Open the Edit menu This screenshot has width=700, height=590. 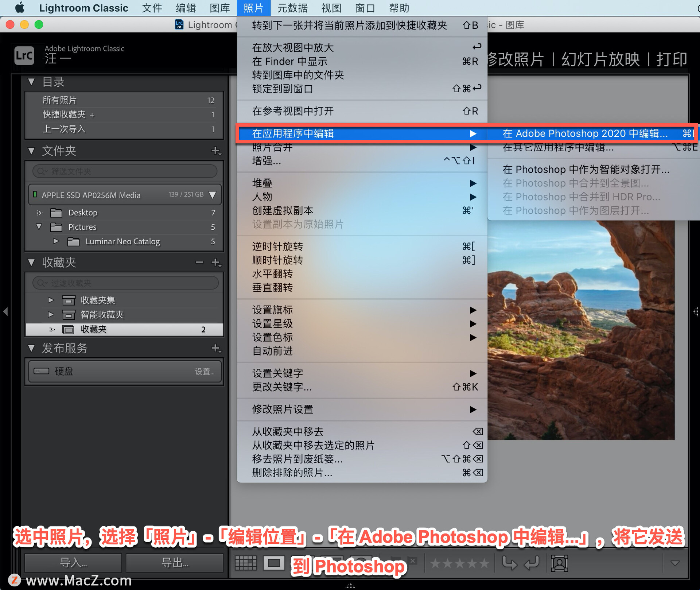[x=186, y=8]
